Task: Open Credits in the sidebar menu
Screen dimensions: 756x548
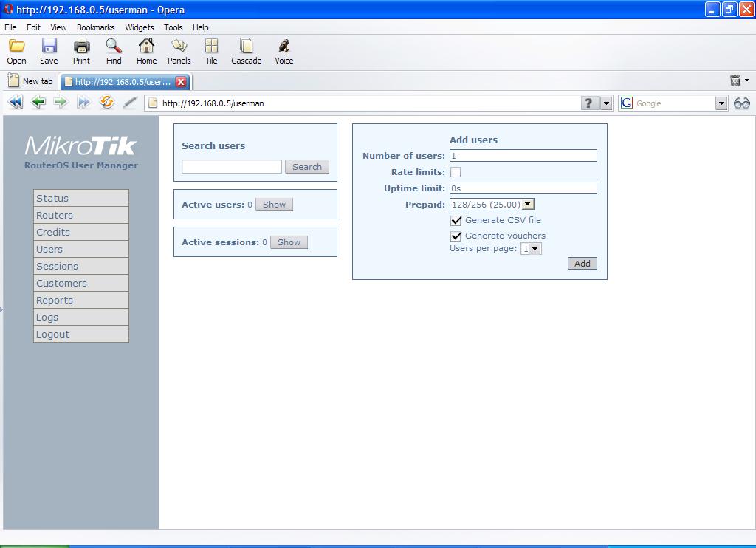Action: click(81, 232)
